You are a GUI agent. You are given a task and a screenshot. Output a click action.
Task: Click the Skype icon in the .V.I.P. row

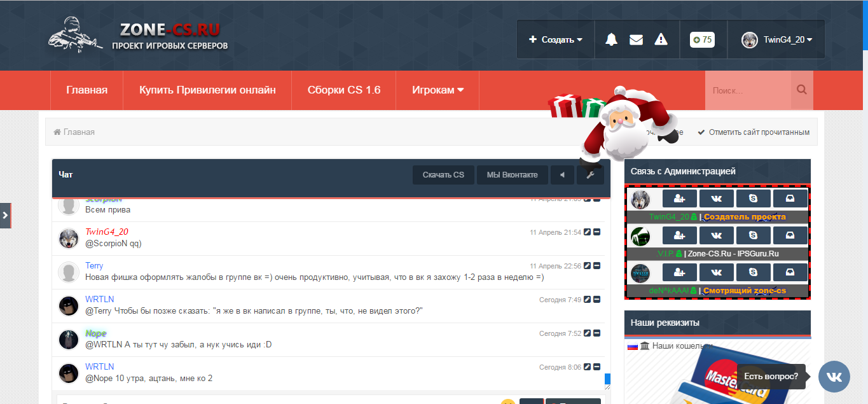(x=754, y=235)
